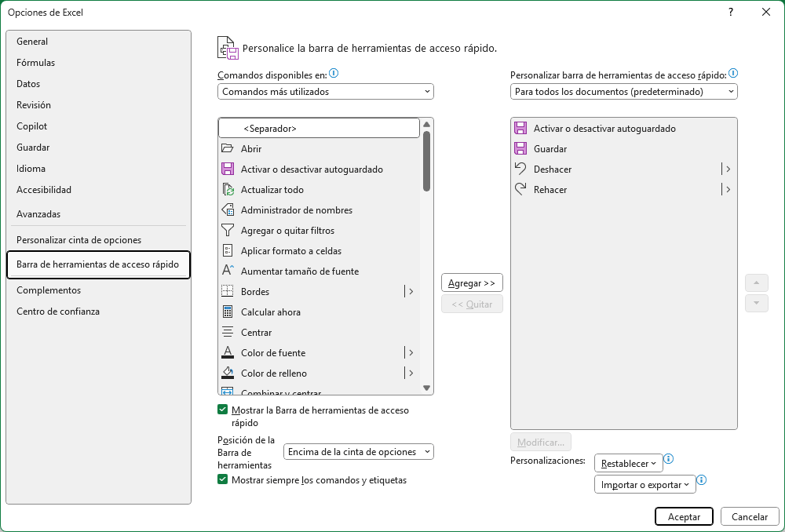Open the Guardar category in the sidebar

tap(98, 148)
